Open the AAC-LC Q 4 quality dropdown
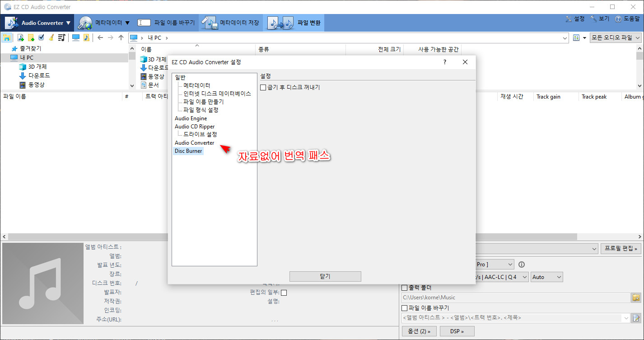Screen dimensions: 644x340 pos(524,277)
